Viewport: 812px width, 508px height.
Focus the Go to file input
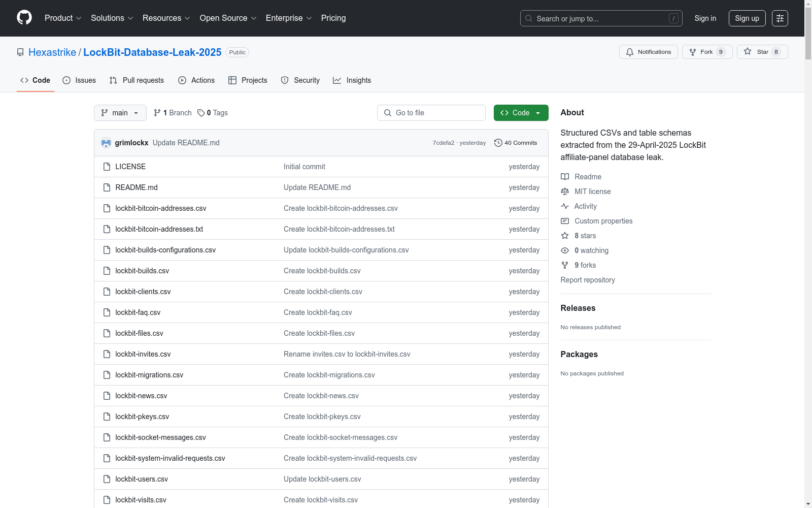[x=431, y=113]
